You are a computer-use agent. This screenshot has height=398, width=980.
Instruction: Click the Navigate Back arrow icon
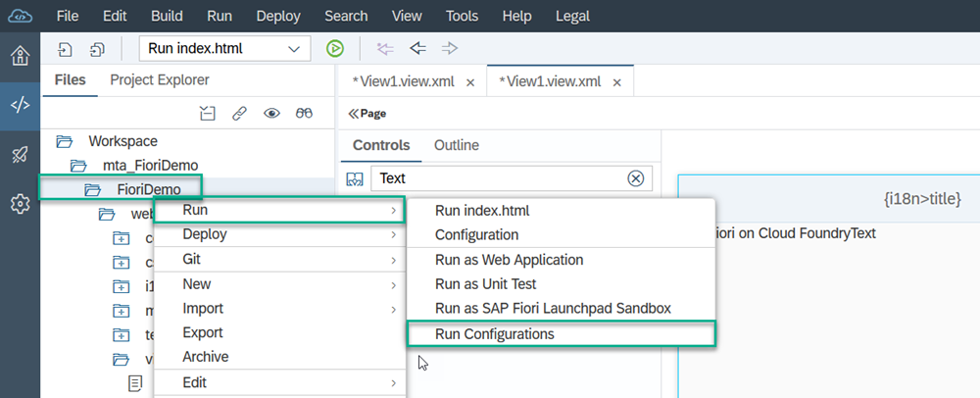coord(417,48)
